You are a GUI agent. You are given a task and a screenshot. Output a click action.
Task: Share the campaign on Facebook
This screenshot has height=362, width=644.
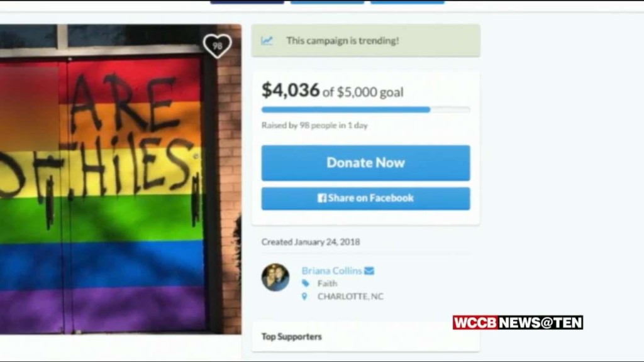(365, 199)
